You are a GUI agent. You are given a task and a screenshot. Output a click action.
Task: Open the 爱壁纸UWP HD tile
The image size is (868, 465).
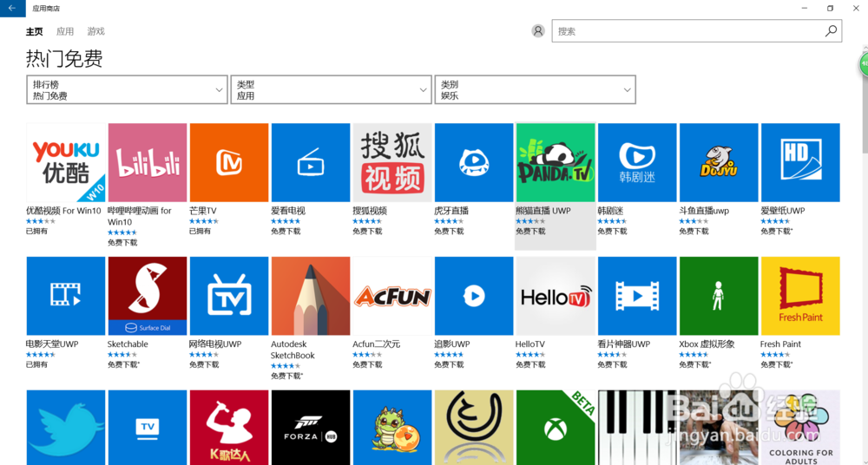(800, 162)
